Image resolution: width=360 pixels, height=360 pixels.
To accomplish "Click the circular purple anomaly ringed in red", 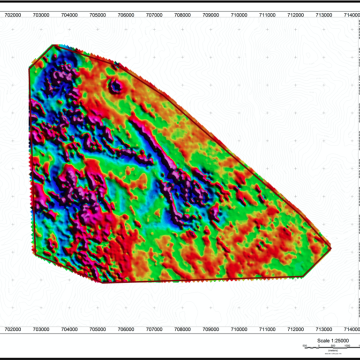I will [116, 87].
